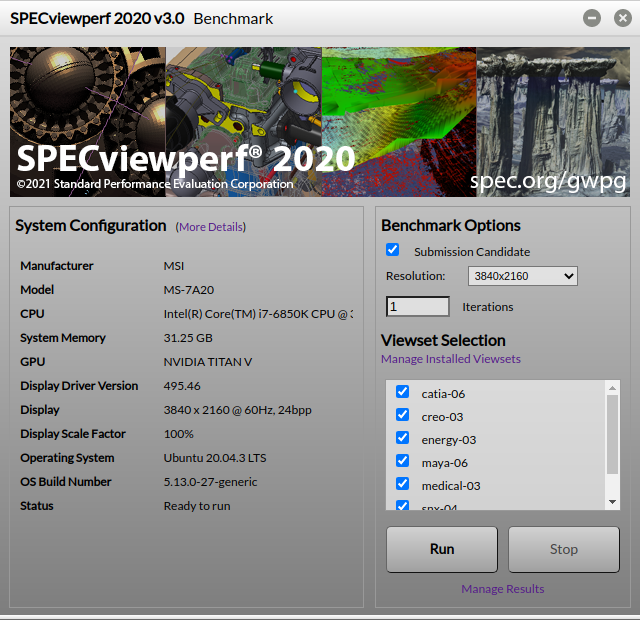Minimize the SPECviewperf window
Image resolution: width=640 pixels, height=620 pixels.
click(591, 18)
